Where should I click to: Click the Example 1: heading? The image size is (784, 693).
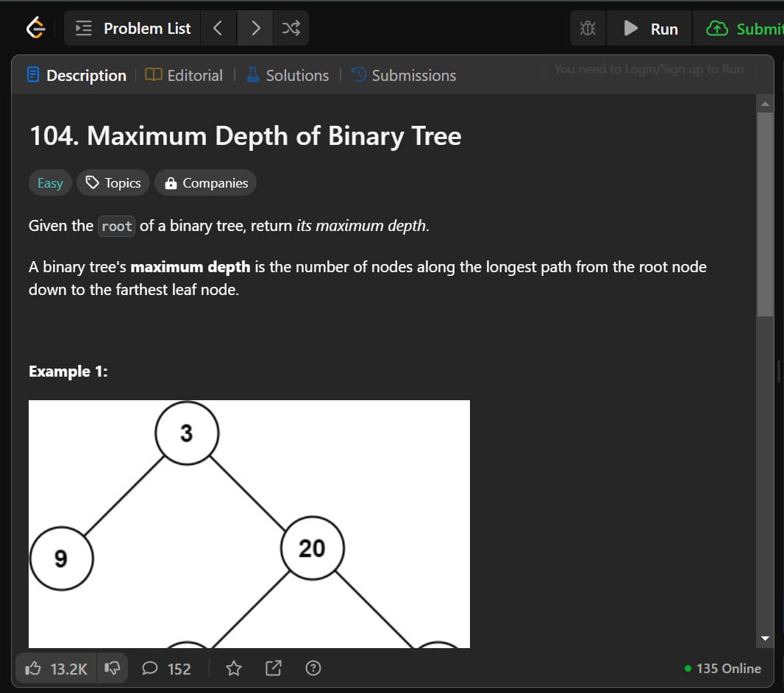point(68,372)
